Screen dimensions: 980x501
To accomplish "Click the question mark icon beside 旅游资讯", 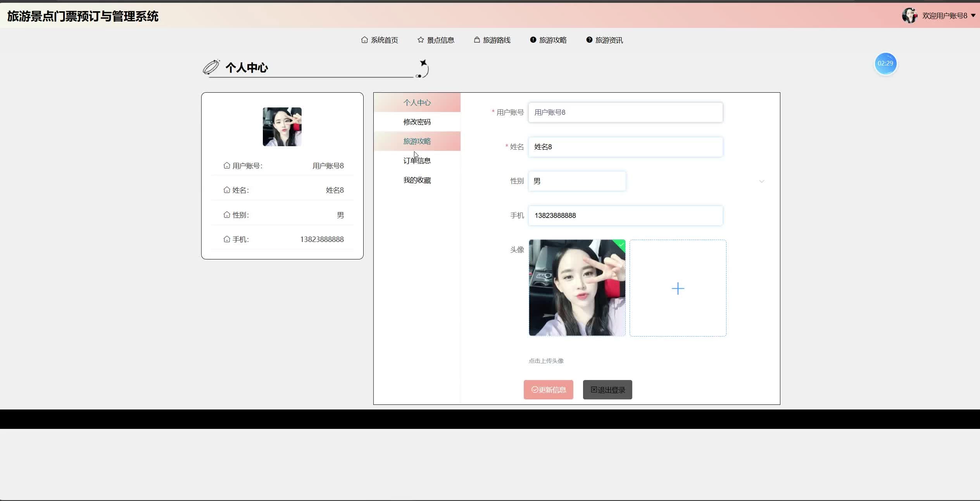I will pyautogui.click(x=589, y=40).
